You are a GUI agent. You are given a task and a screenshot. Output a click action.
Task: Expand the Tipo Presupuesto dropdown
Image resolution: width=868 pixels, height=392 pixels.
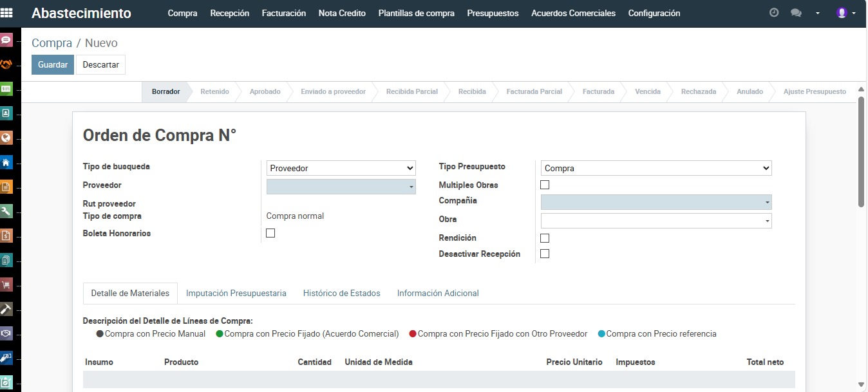pos(656,168)
